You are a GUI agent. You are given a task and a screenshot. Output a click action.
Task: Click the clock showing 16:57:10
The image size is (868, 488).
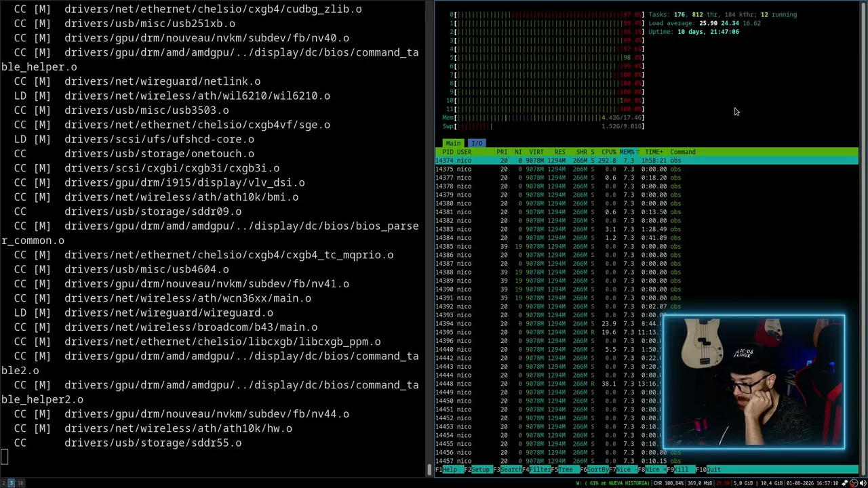828,483
